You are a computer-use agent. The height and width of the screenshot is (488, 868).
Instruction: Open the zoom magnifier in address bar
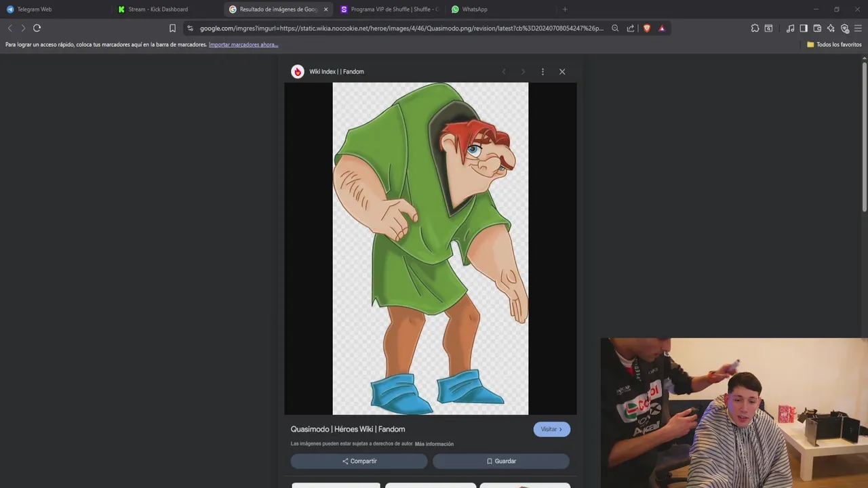click(615, 28)
